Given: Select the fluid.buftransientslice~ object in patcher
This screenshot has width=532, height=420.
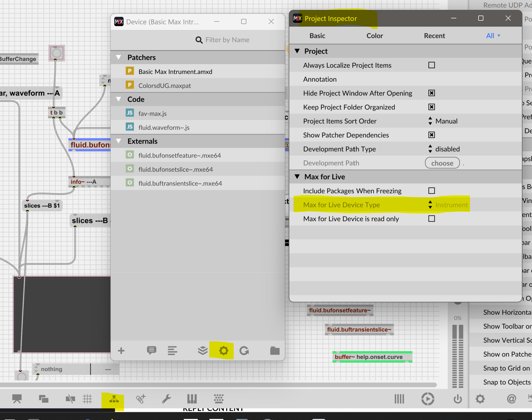Looking at the screenshot, I should click(359, 329).
